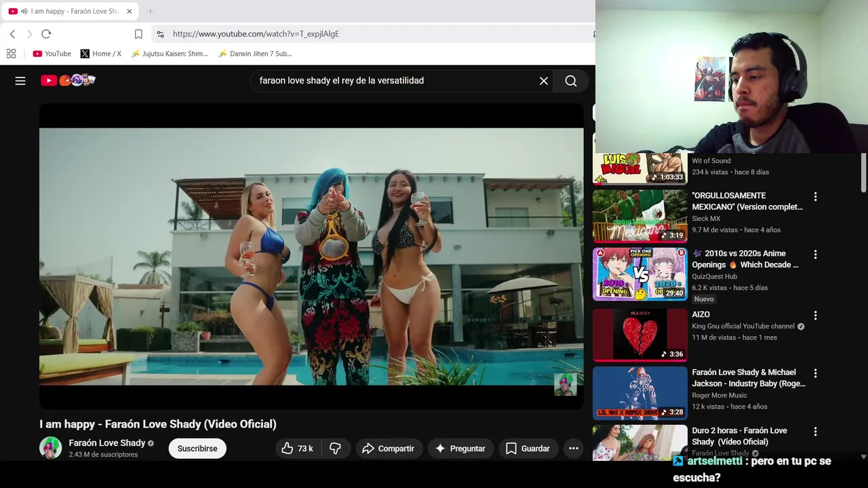Click 2.43 M de suscriptores text

point(103,455)
